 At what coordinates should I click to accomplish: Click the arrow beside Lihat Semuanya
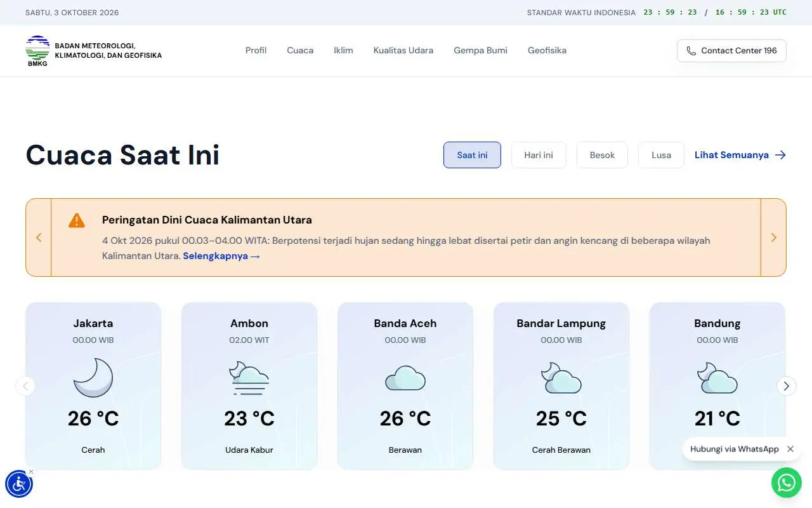780,155
